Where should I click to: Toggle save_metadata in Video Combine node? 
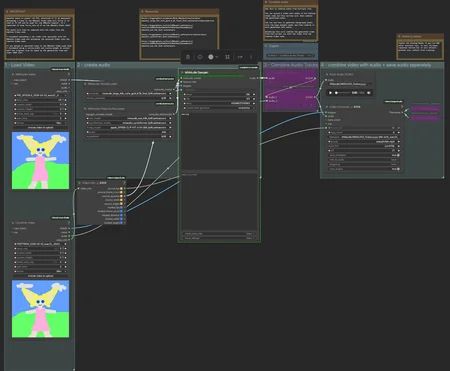(x=364, y=155)
